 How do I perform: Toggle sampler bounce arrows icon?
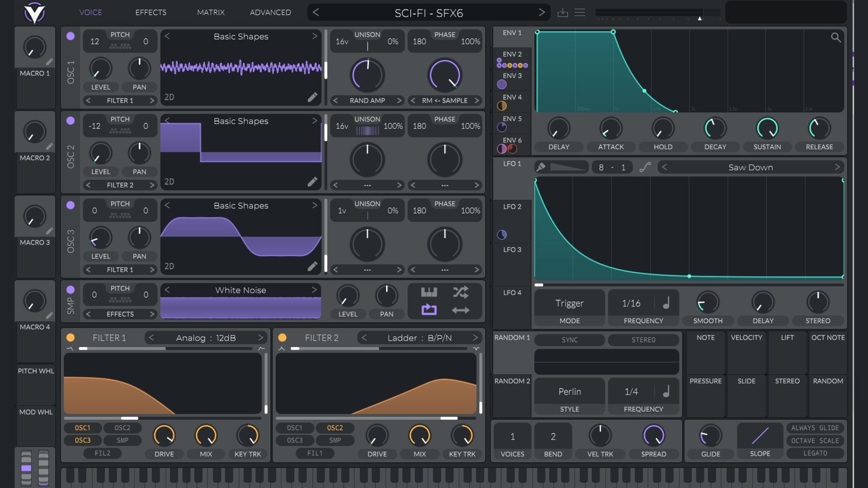461,310
